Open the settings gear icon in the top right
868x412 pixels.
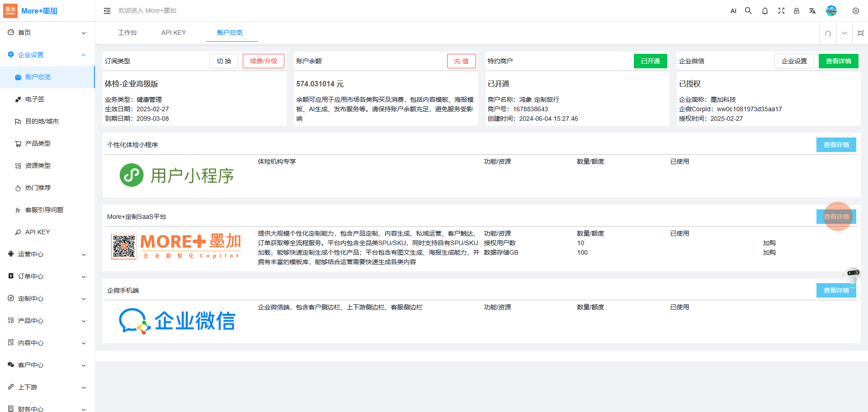click(855, 11)
